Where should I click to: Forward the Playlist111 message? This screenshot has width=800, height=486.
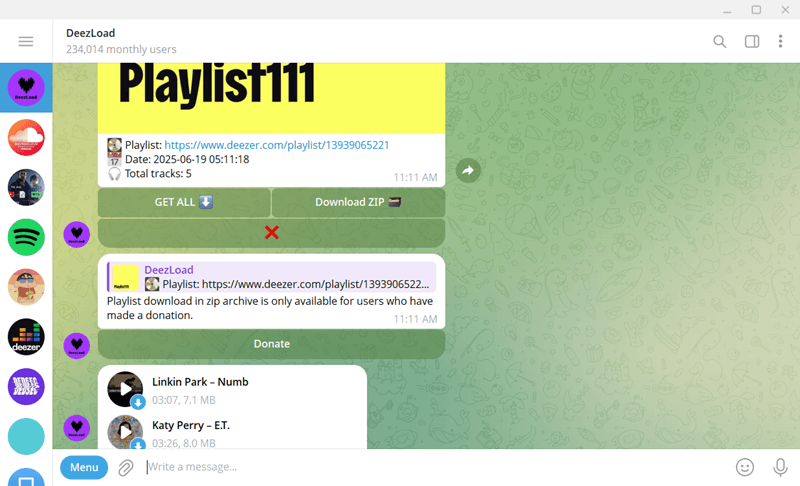coord(467,171)
